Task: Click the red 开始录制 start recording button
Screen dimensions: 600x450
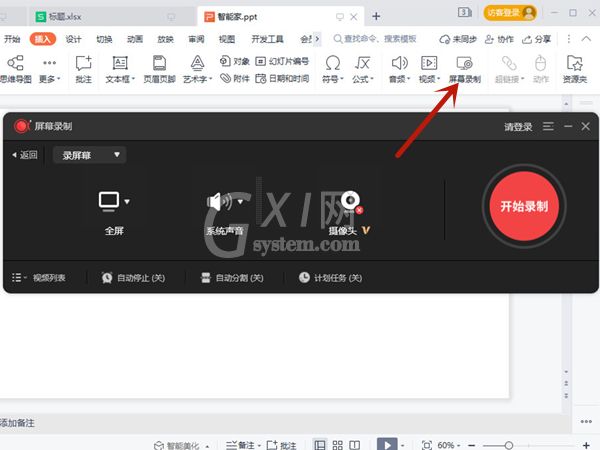Action: (x=524, y=207)
